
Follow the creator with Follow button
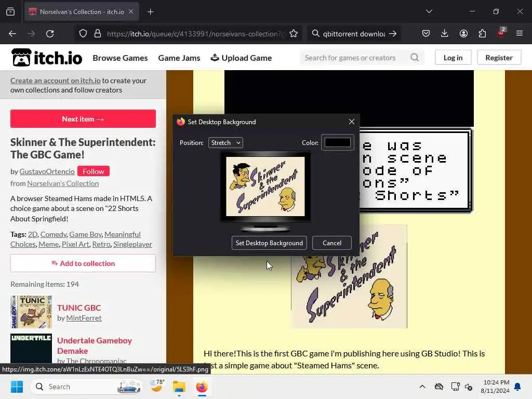(x=94, y=171)
